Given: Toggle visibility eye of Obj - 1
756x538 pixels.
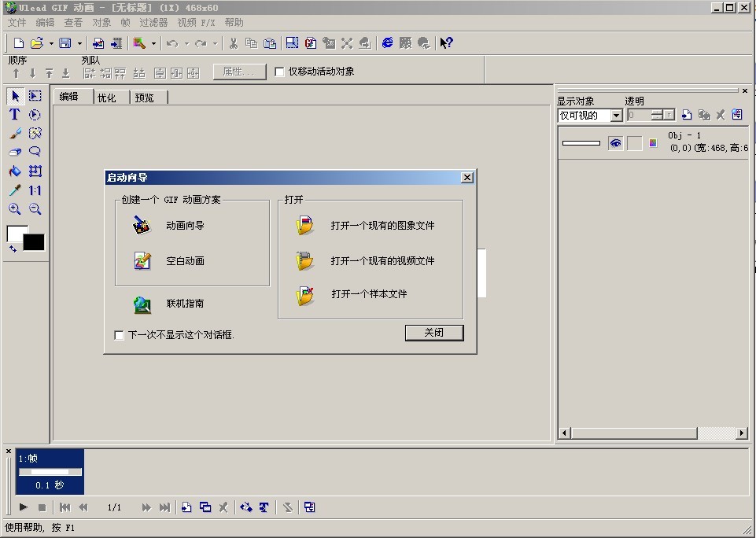Looking at the screenshot, I should [615, 143].
